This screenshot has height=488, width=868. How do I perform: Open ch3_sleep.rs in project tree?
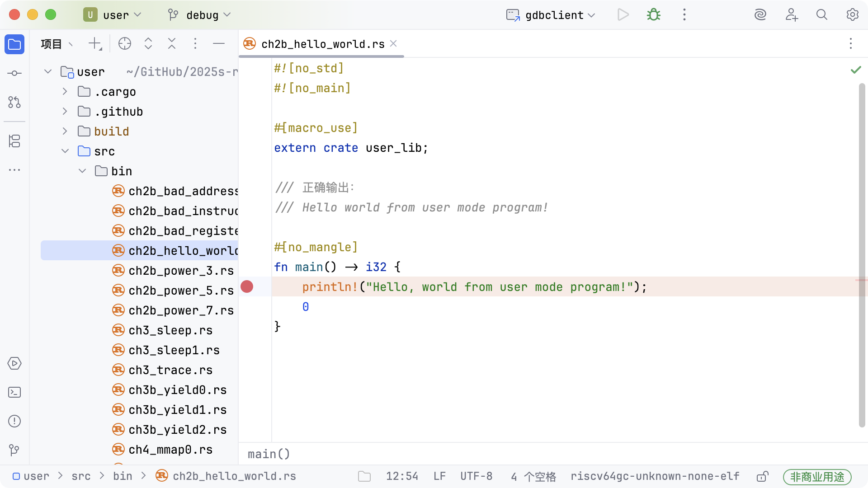[170, 330]
